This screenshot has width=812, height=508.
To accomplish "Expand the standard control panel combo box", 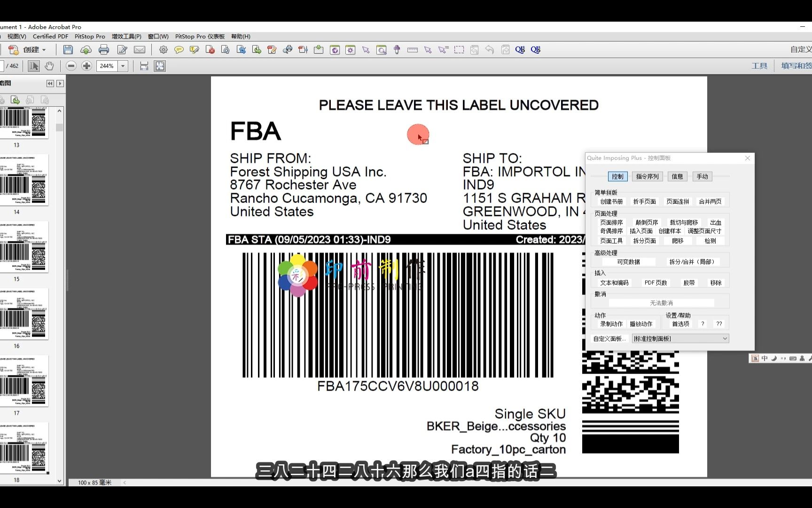I will (680, 339).
